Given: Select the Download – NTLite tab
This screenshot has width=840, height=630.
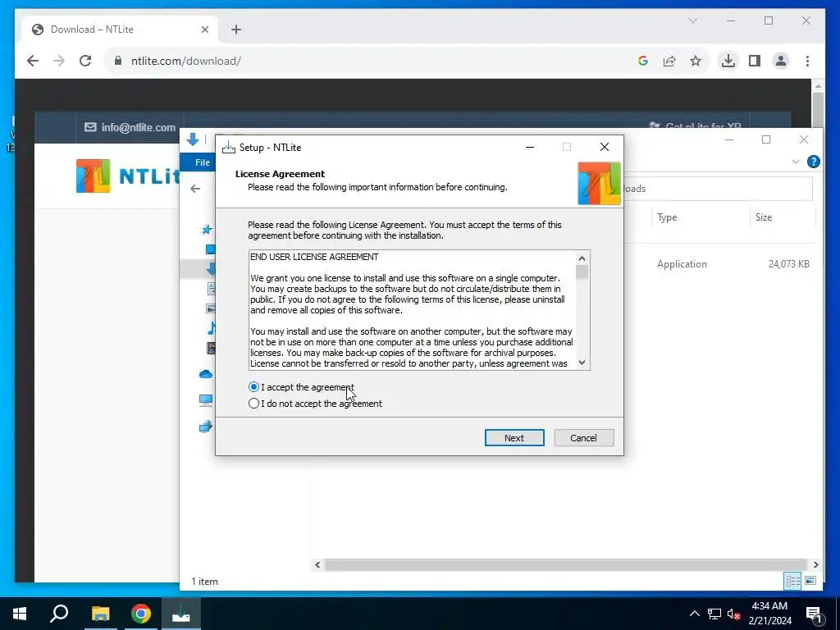Looking at the screenshot, I should (120, 30).
